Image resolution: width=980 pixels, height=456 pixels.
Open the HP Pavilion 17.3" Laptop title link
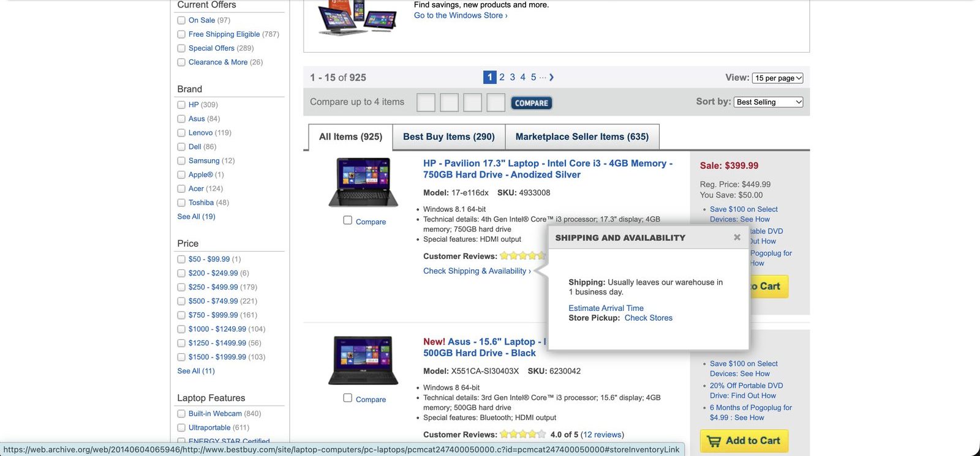(x=548, y=169)
